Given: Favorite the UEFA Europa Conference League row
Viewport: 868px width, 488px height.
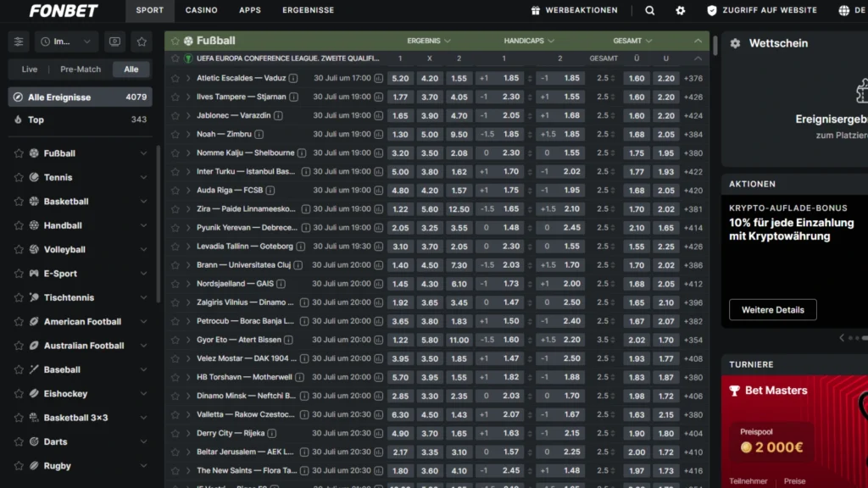Looking at the screenshot, I should click(175, 58).
